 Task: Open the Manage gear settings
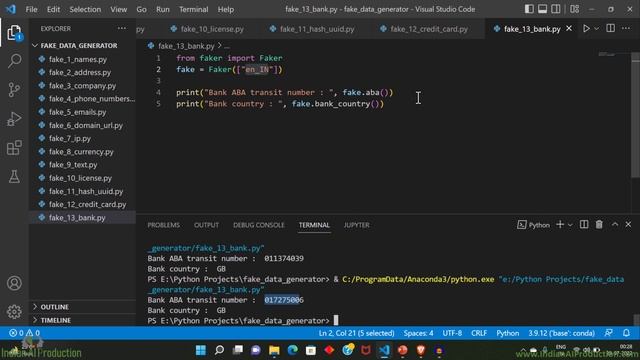(14, 311)
